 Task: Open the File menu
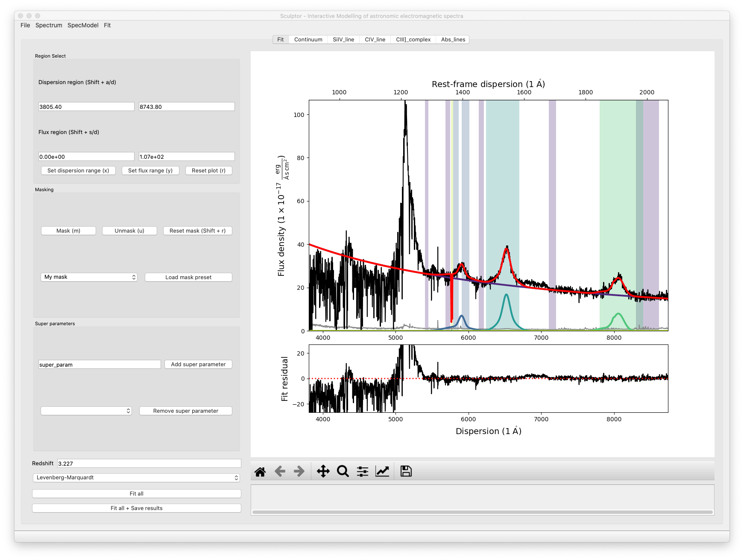point(25,26)
